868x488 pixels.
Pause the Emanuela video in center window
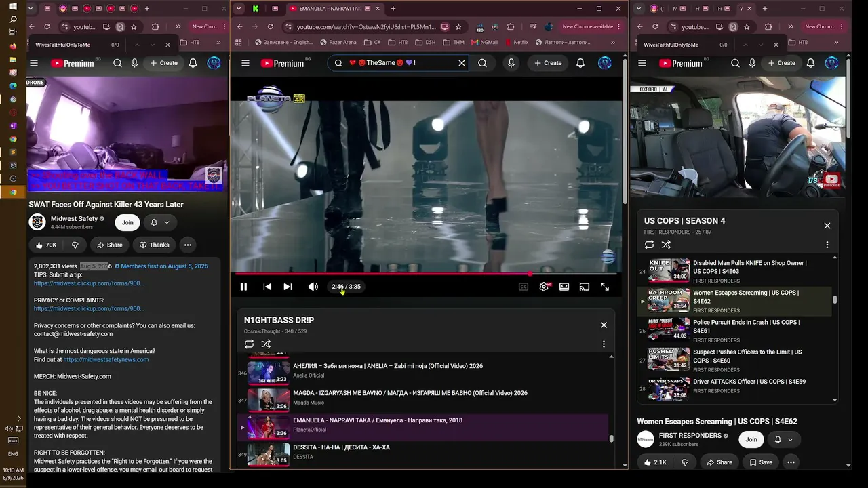click(243, 287)
